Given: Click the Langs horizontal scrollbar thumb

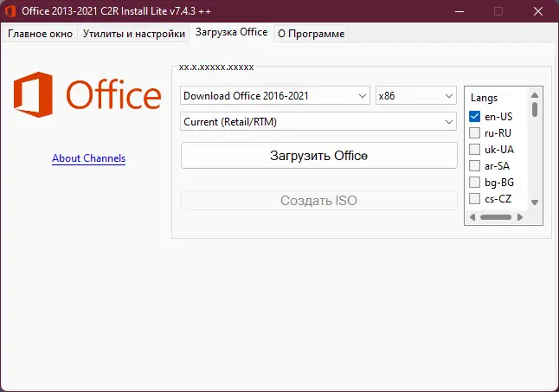Looking at the screenshot, I should coord(496,217).
